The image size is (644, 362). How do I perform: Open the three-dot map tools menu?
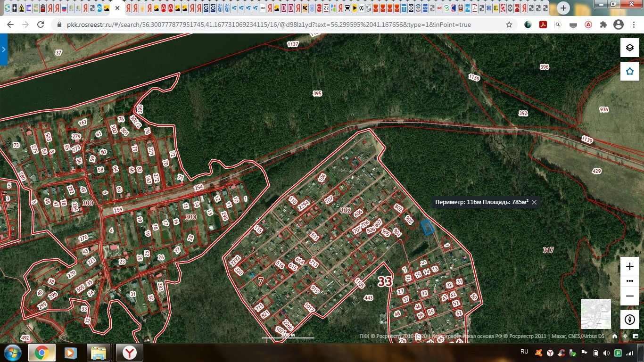pos(629,281)
